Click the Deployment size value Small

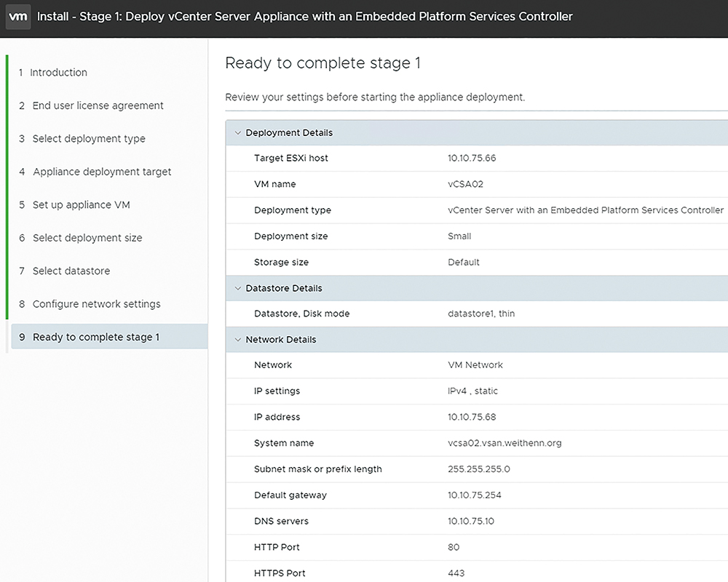point(459,236)
